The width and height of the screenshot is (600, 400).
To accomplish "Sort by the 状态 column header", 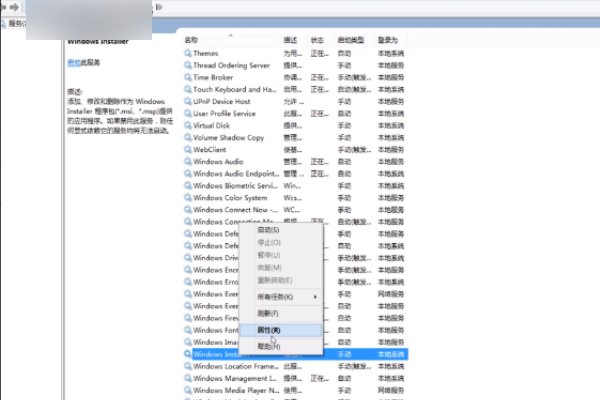I will (317, 40).
